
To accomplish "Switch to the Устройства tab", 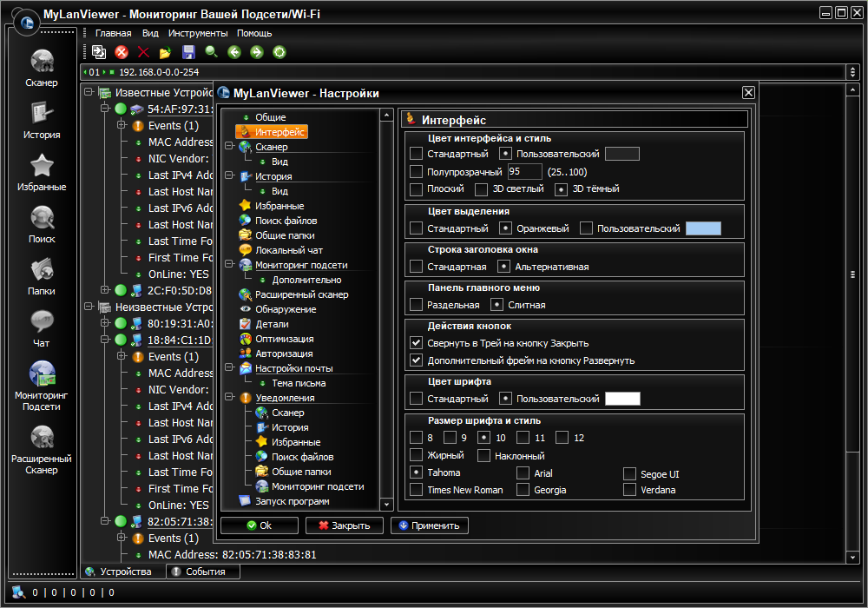I will tap(123, 572).
